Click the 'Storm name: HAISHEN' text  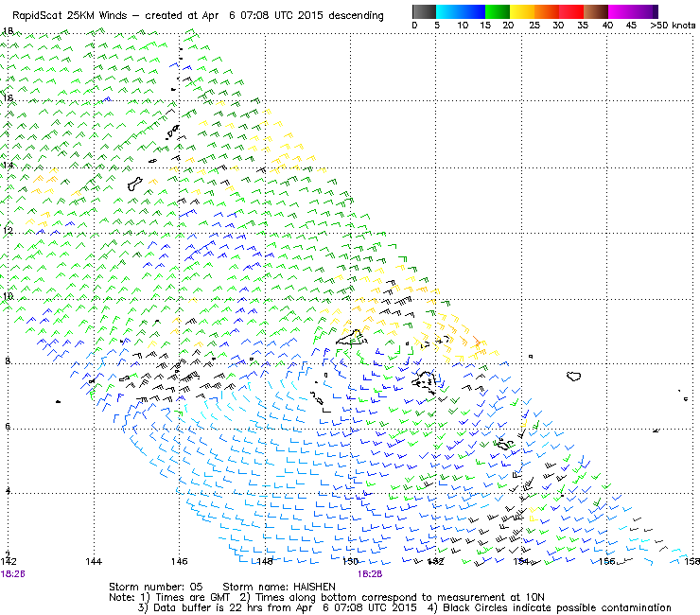279,587
